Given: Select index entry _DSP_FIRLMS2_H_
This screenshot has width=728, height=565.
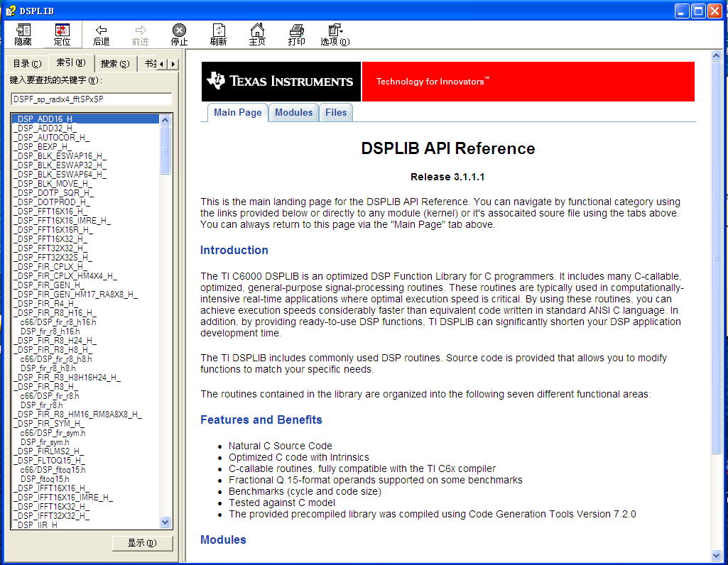Looking at the screenshot, I should pyautogui.click(x=49, y=451).
